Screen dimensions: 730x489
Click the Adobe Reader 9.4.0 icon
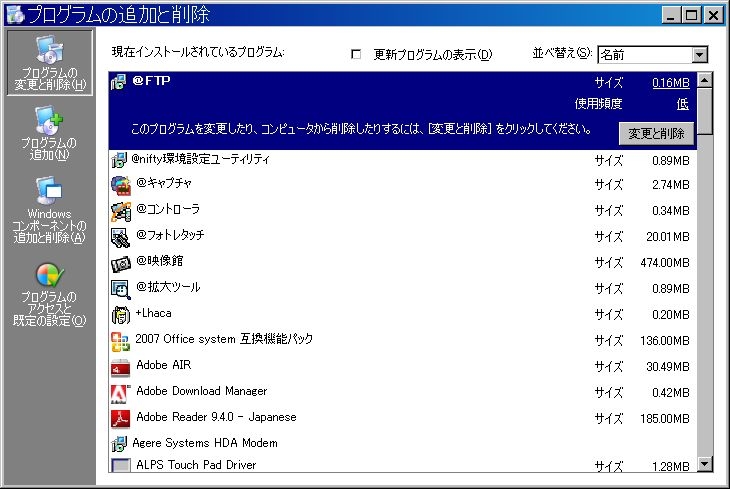121,419
